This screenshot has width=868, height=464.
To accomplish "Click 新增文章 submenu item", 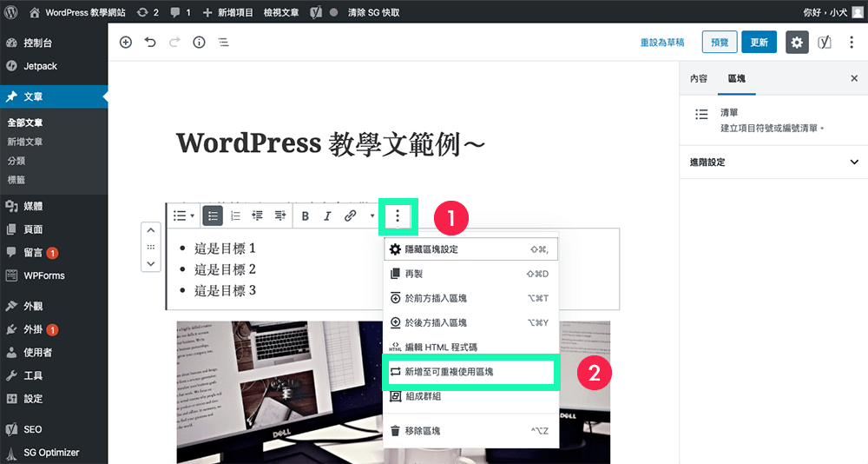I will coord(25,142).
